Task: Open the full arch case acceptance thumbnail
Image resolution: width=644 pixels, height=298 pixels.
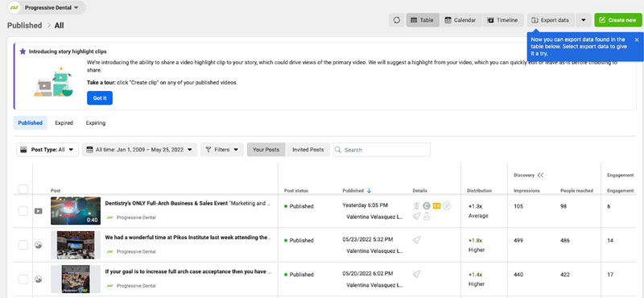Action: tap(76, 279)
